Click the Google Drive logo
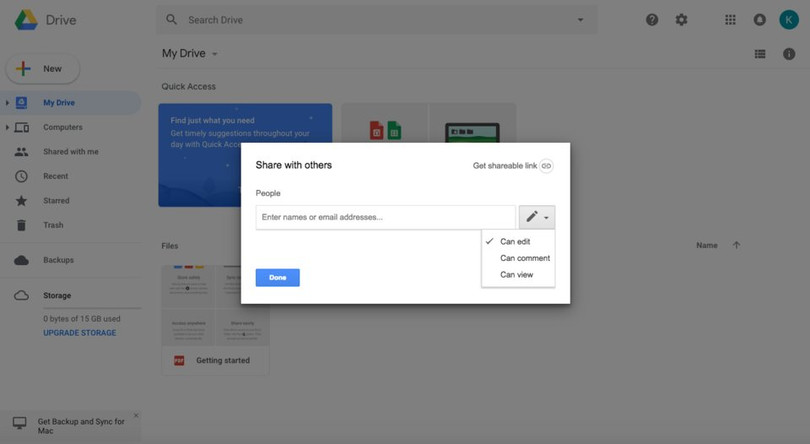 [26, 20]
